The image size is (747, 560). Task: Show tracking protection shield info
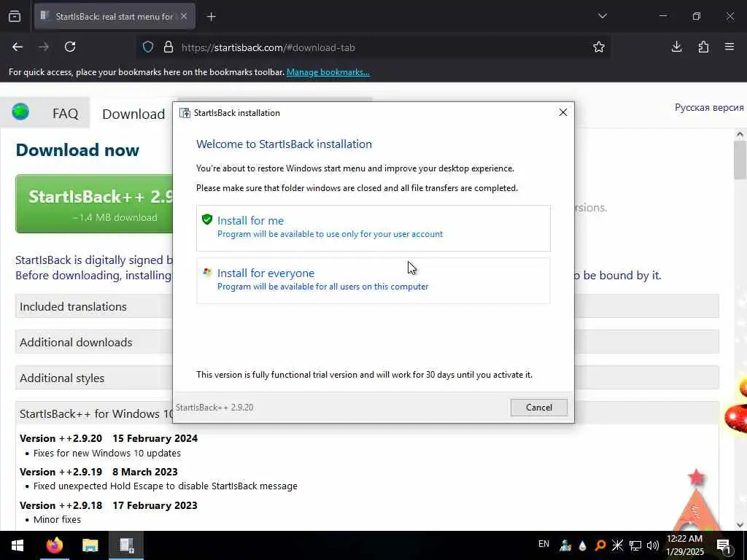coord(148,47)
